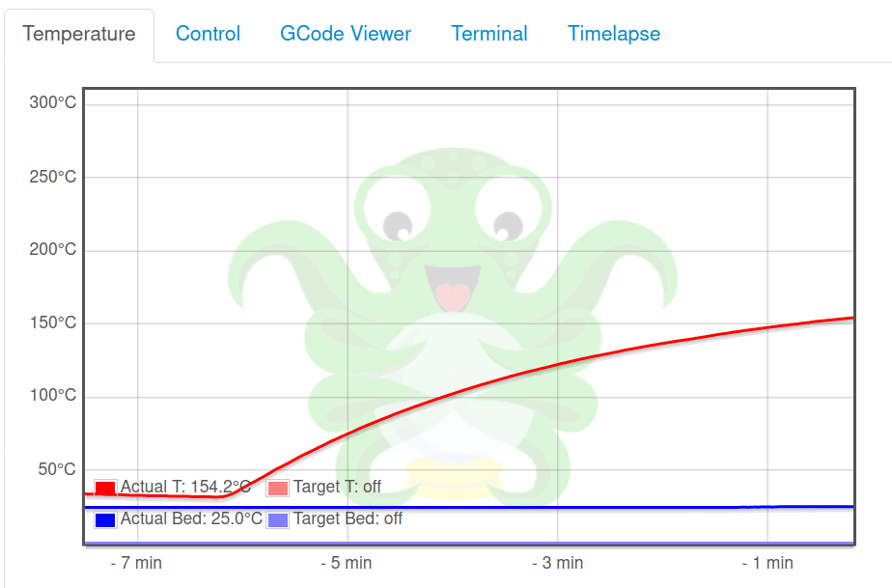The width and height of the screenshot is (892, 588).
Task: Open the GCode Viewer tab
Action: click(346, 34)
